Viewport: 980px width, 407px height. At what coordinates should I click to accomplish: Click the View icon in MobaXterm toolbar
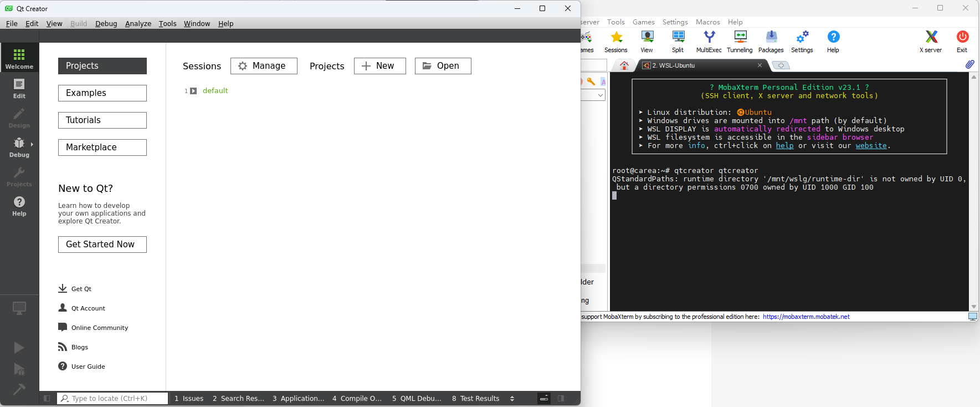pyautogui.click(x=647, y=42)
